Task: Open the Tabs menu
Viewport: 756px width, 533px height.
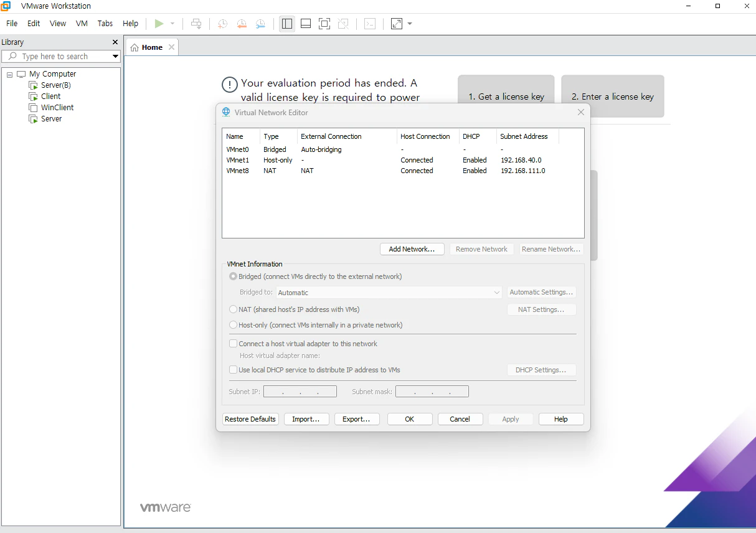Action: coord(105,23)
